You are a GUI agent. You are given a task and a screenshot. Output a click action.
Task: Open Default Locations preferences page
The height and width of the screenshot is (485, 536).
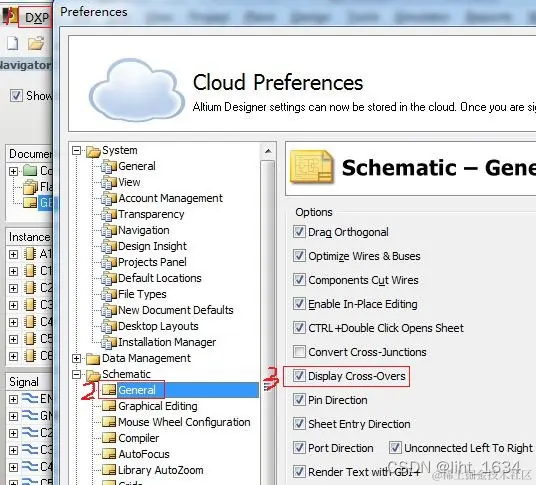[160, 278]
